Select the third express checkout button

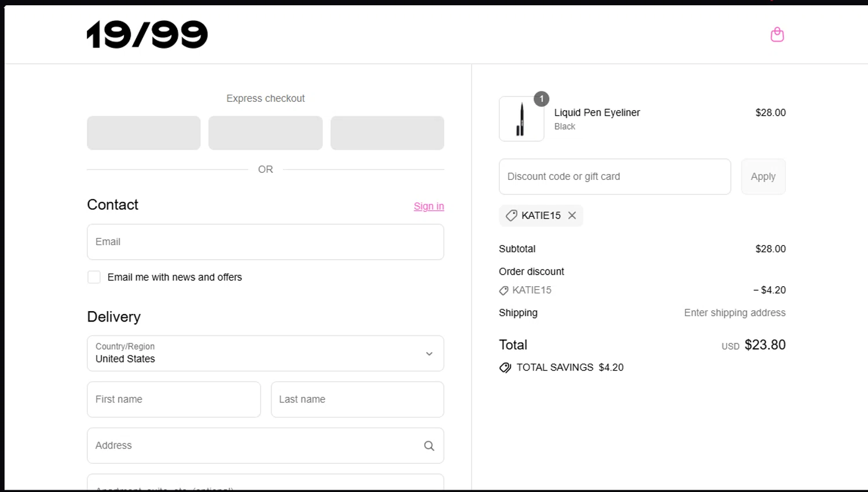coord(387,133)
